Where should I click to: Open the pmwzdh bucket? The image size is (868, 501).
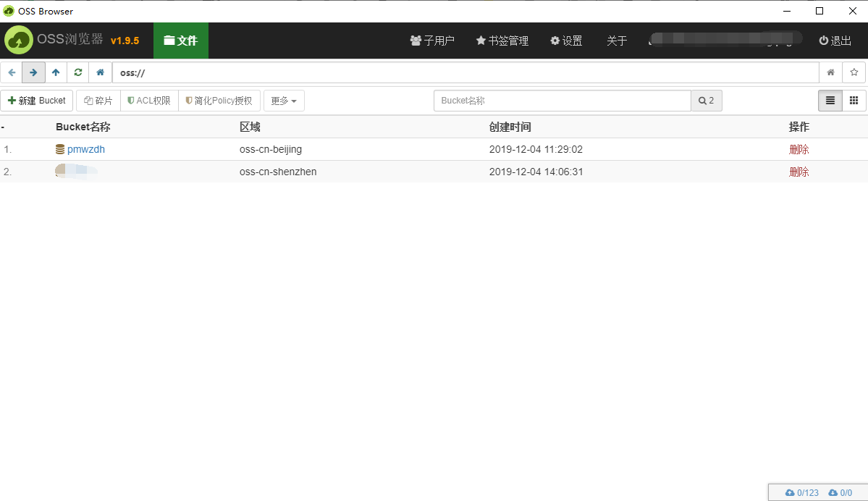(86, 149)
